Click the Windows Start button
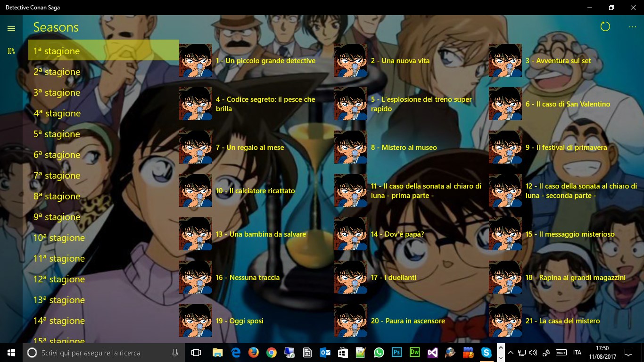The image size is (644, 362). pyautogui.click(x=11, y=353)
